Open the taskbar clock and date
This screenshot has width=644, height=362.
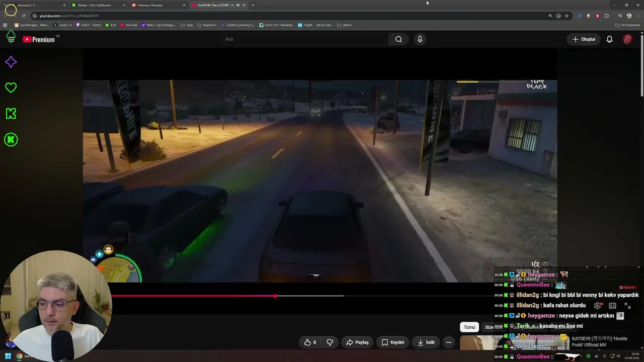coord(632,356)
